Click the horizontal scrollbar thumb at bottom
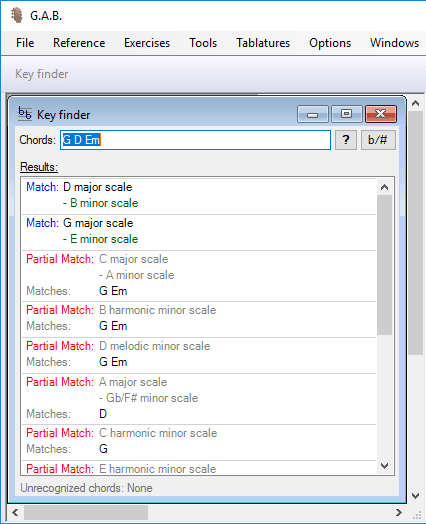Viewport: 426px width, 524px height. [86, 513]
